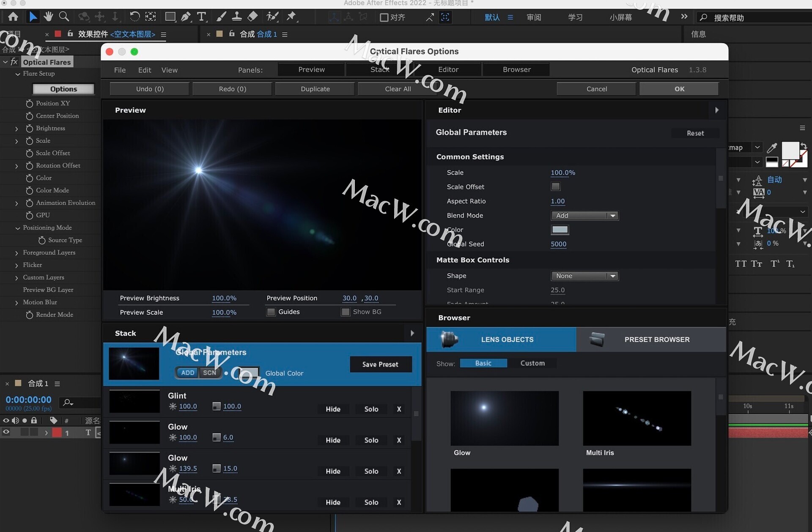
Task: Open the Edit menu in Optical Flares
Action: tap(145, 70)
